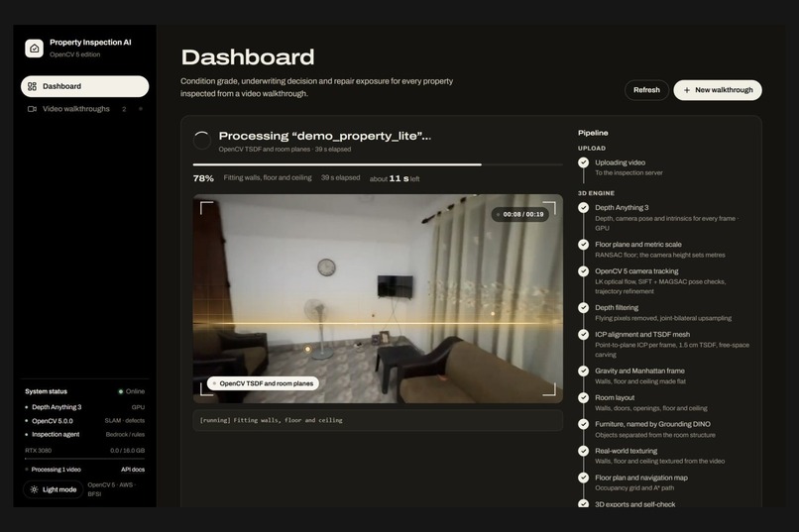Click the sun icon in Light mode button
The width and height of the screenshot is (799, 532).
pyautogui.click(x=34, y=489)
